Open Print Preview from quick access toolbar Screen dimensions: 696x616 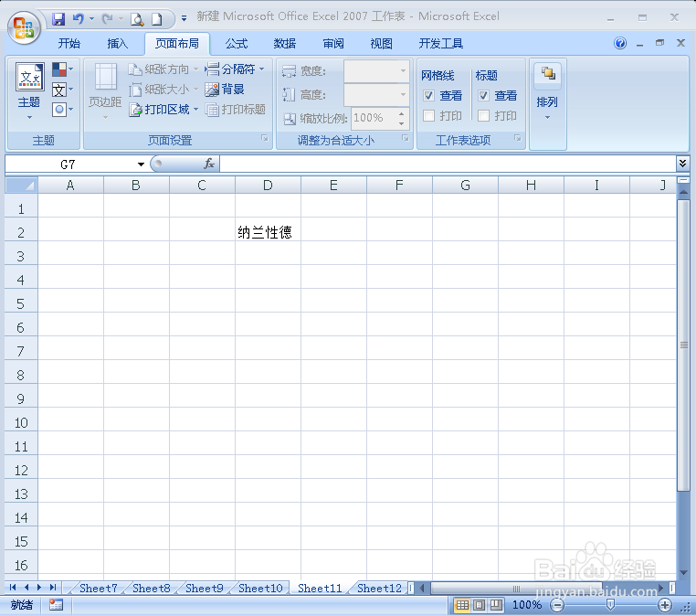137,19
